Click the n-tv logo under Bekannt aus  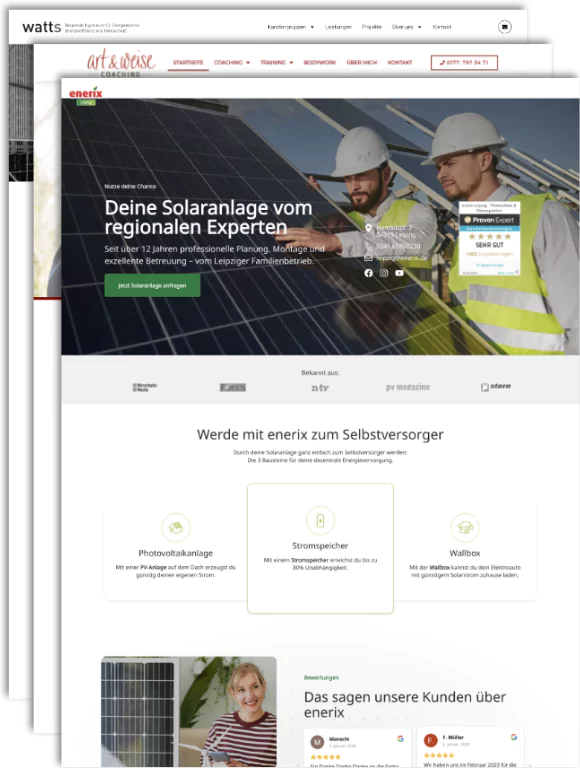click(320, 387)
